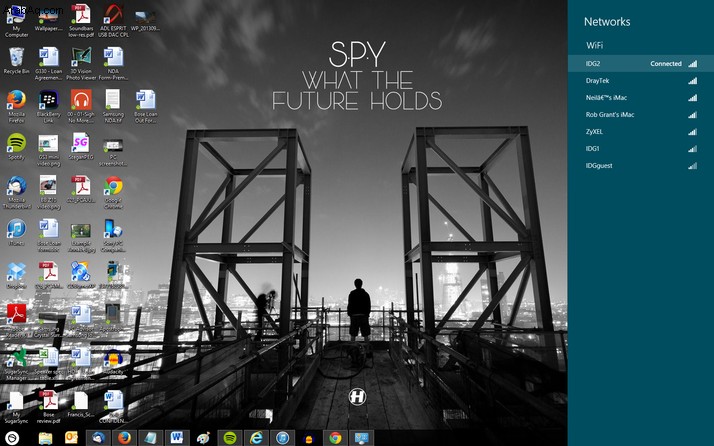Viewport: 714px width, 446px height.
Task: Switch to Word in the taskbar
Action: tap(177, 438)
